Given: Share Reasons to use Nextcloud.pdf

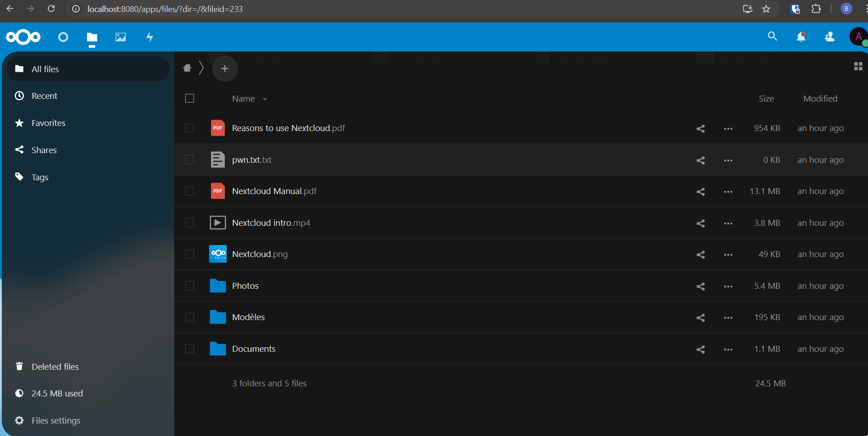Looking at the screenshot, I should coord(701,128).
